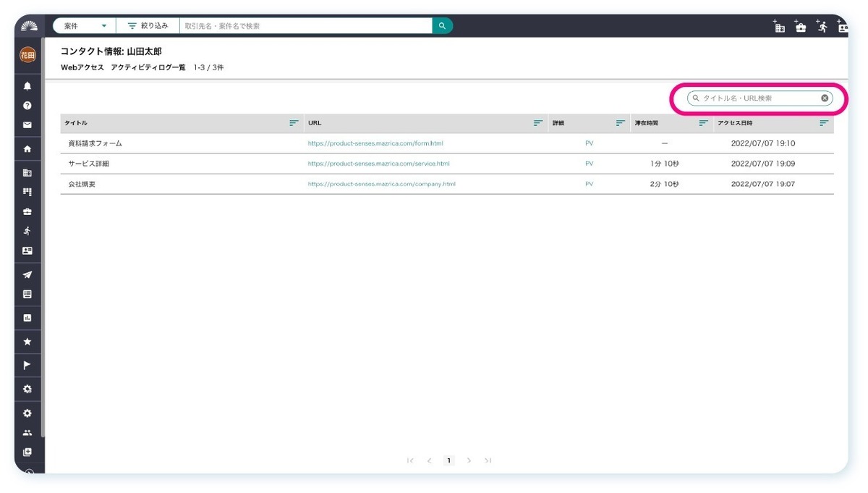Add new deal with top-right briefcase icon

click(800, 27)
